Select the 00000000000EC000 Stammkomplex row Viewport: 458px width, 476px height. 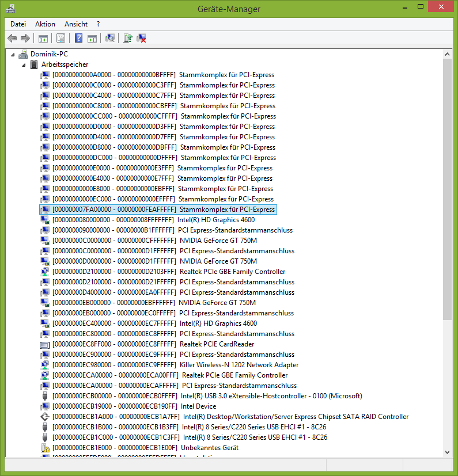click(x=163, y=199)
